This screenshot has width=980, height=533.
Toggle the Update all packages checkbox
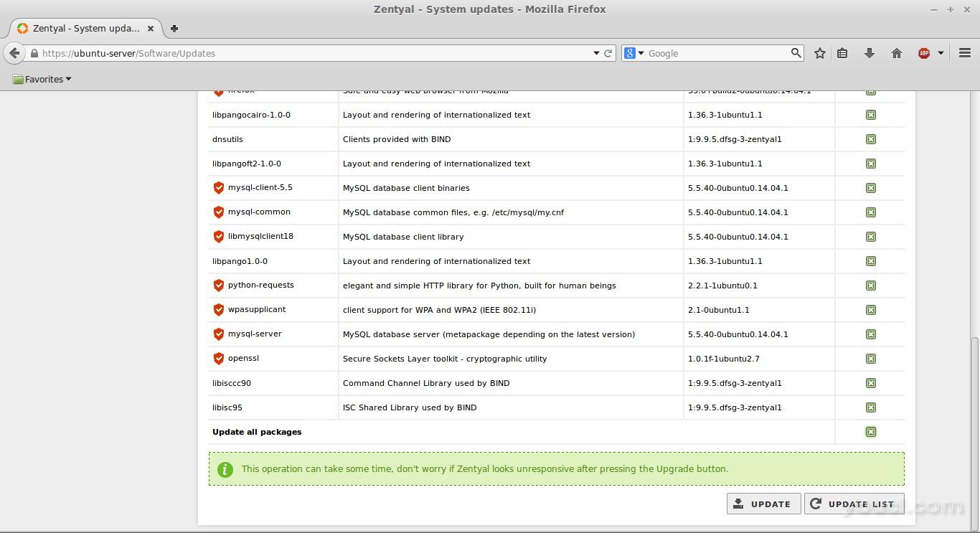(x=870, y=432)
